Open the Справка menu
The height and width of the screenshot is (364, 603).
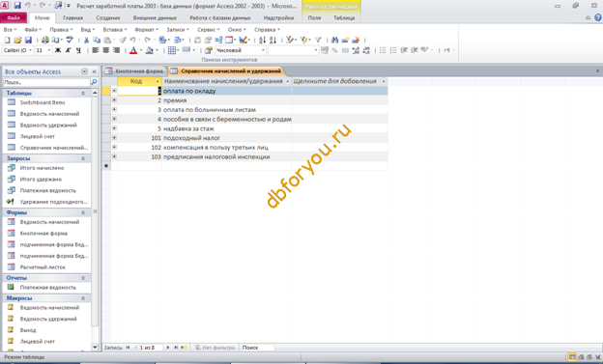[267, 30]
